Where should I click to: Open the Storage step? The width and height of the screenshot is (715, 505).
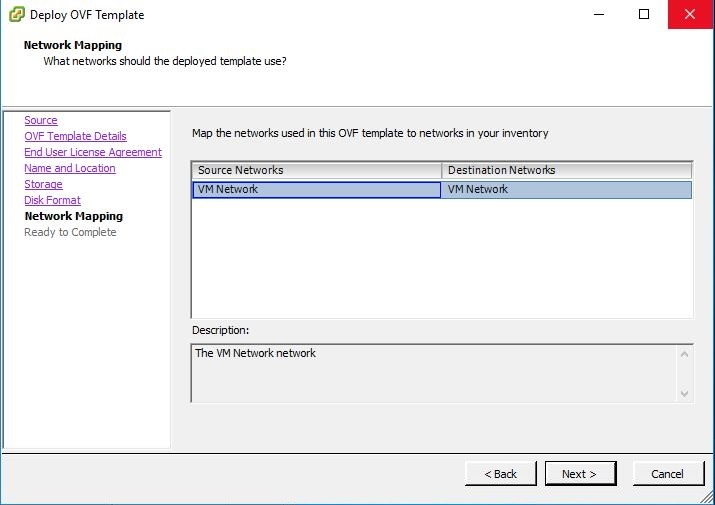click(x=43, y=184)
